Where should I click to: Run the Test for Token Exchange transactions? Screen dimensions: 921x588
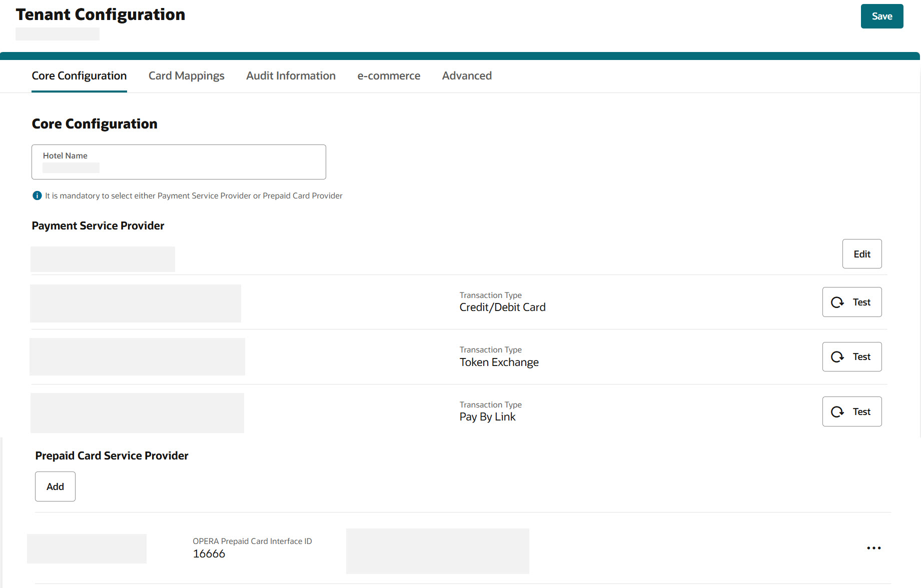(852, 356)
